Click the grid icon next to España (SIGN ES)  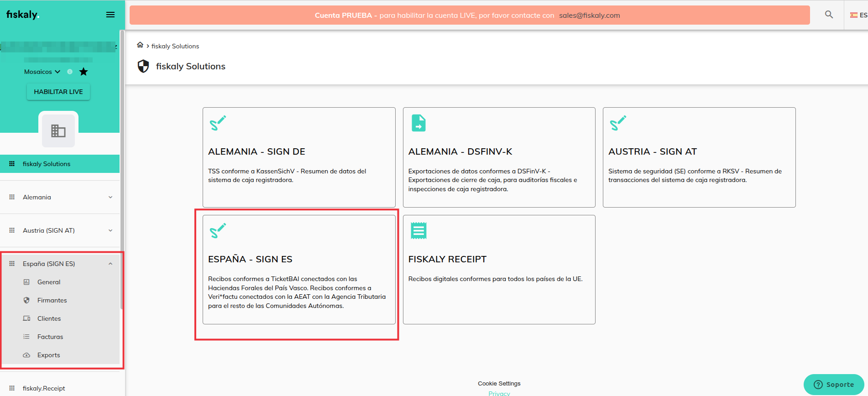[12, 264]
